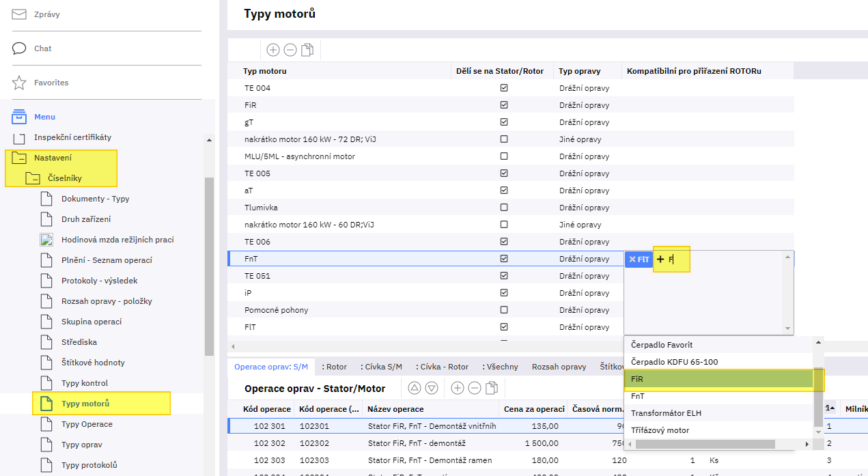Move operation down with the down-triangle icon
Image resolution: width=868 pixels, height=476 pixels.
[x=431, y=388]
